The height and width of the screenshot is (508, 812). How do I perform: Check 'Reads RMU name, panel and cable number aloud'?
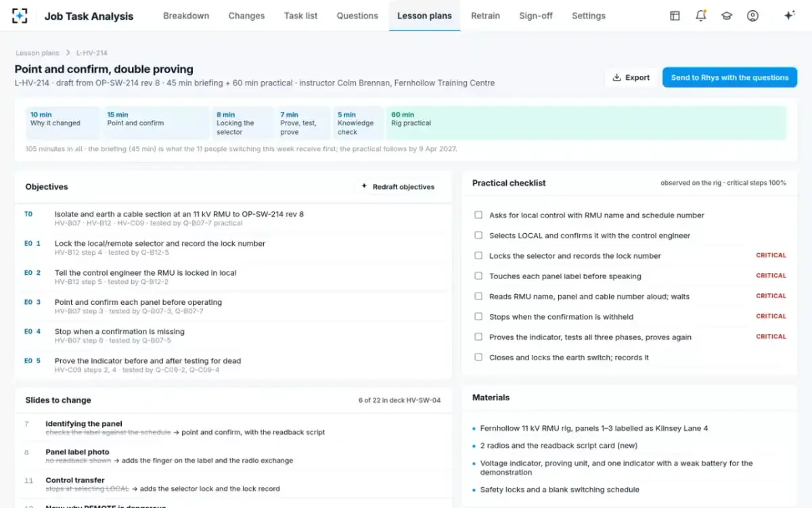tap(478, 297)
